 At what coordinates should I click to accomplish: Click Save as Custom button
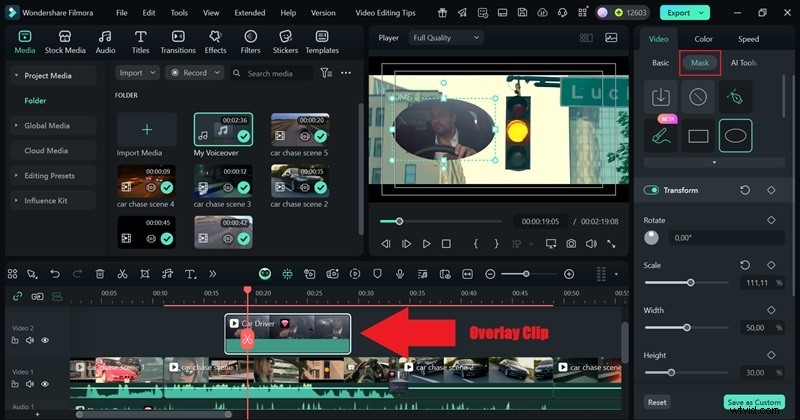coord(754,402)
